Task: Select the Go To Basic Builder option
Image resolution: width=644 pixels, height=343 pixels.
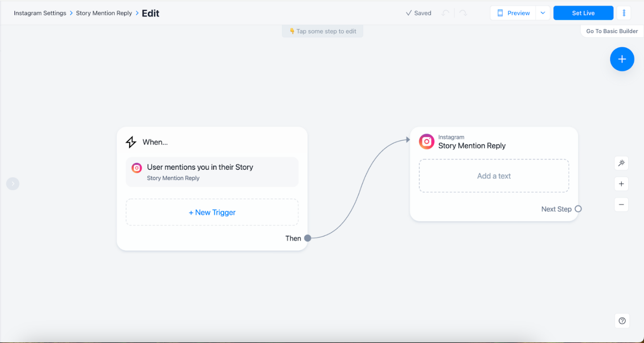Action: pyautogui.click(x=612, y=31)
